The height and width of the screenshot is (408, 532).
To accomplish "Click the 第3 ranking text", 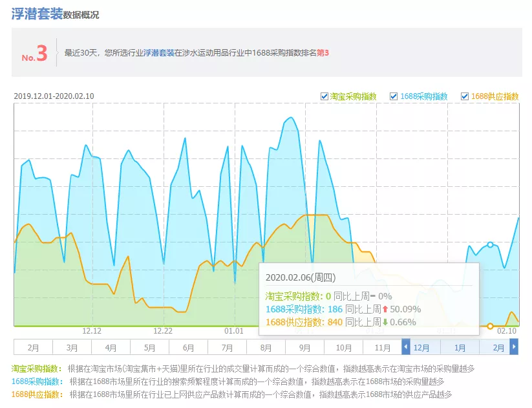I will pyautogui.click(x=323, y=53).
